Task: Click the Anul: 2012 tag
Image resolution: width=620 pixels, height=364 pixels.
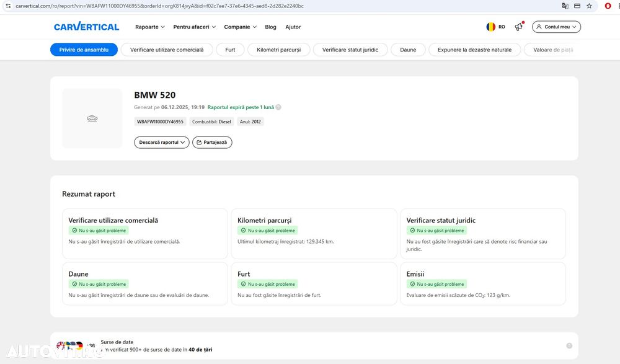Action: [x=250, y=122]
